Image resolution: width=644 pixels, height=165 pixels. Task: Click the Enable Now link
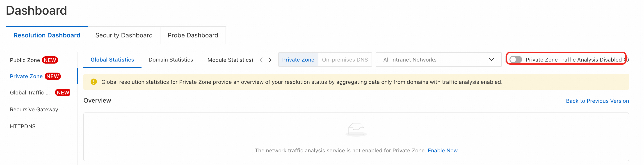click(443, 151)
